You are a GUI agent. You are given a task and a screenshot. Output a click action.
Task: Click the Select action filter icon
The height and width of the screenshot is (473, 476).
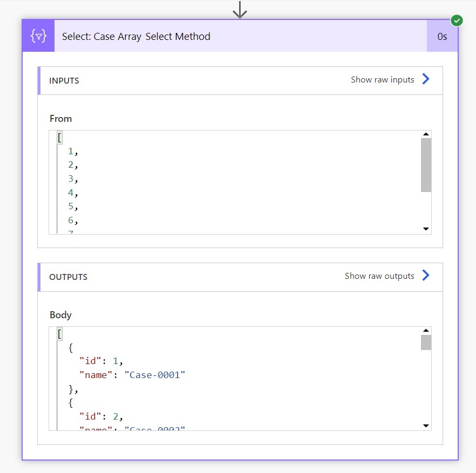point(38,36)
